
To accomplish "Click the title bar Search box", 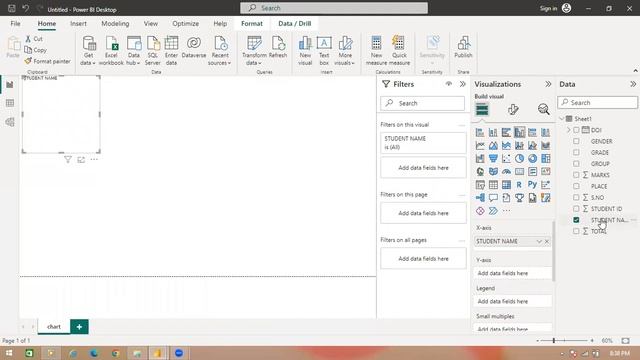I will tap(334, 8).
